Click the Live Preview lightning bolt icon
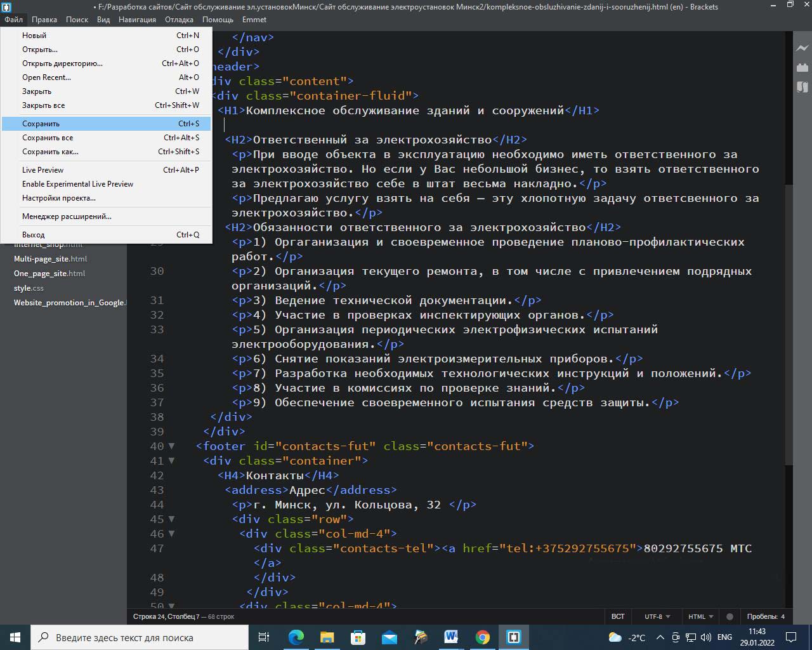Image resolution: width=812 pixels, height=650 pixels. click(802, 48)
